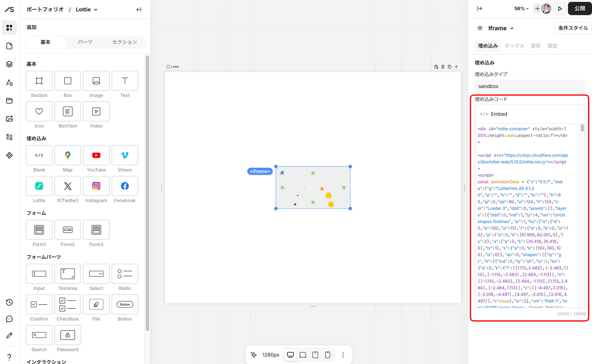The height and width of the screenshot is (364, 592).
Task: Select the iframe element on canvas
Action: (x=313, y=187)
